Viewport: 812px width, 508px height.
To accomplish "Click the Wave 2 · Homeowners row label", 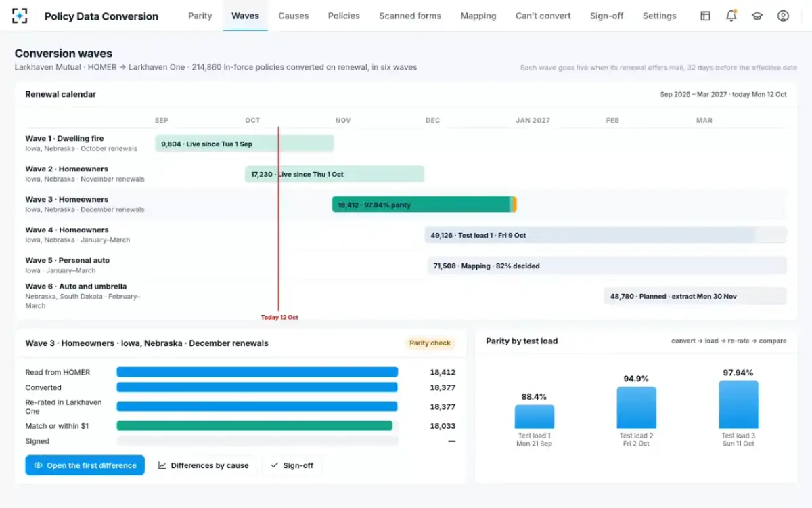I will (x=67, y=169).
